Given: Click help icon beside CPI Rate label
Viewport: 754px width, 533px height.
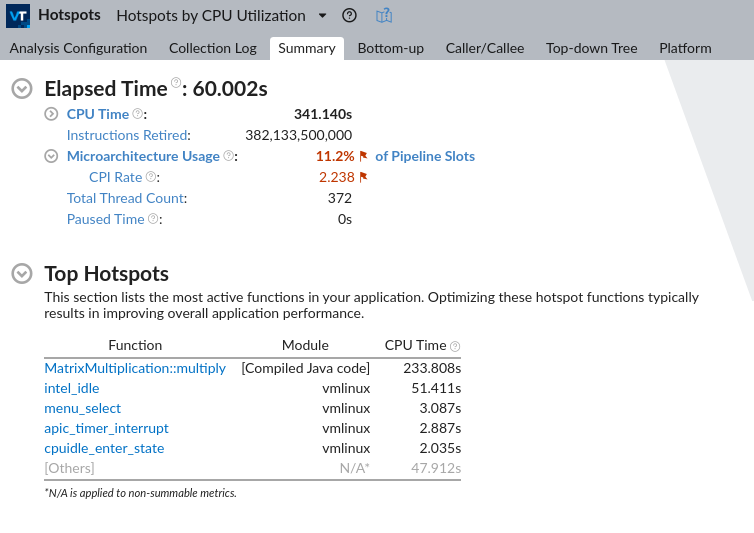Looking at the screenshot, I should [150, 177].
